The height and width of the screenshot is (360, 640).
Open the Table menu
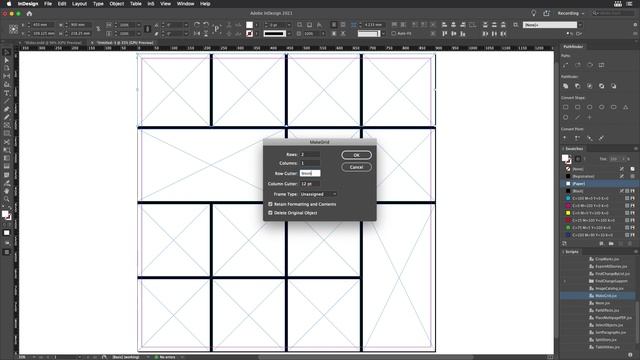(x=136, y=4)
